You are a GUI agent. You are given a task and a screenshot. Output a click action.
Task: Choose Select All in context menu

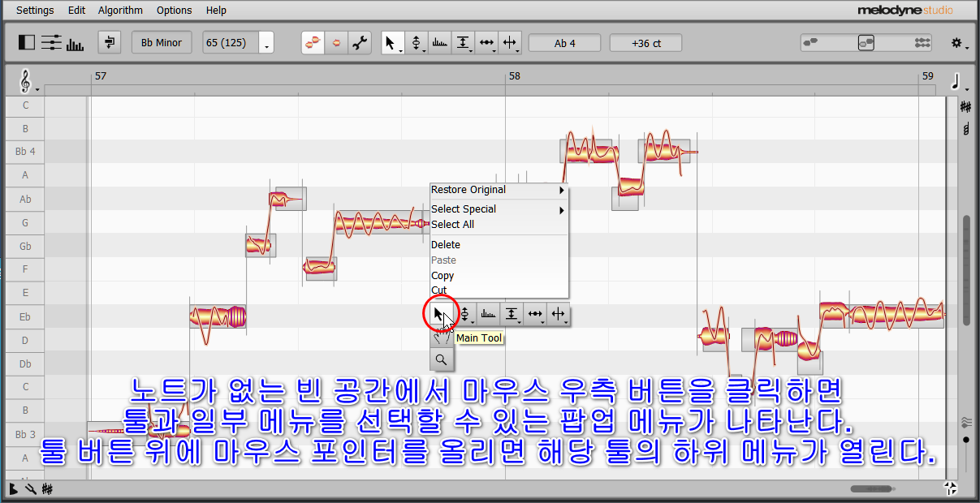pyautogui.click(x=499, y=225)
